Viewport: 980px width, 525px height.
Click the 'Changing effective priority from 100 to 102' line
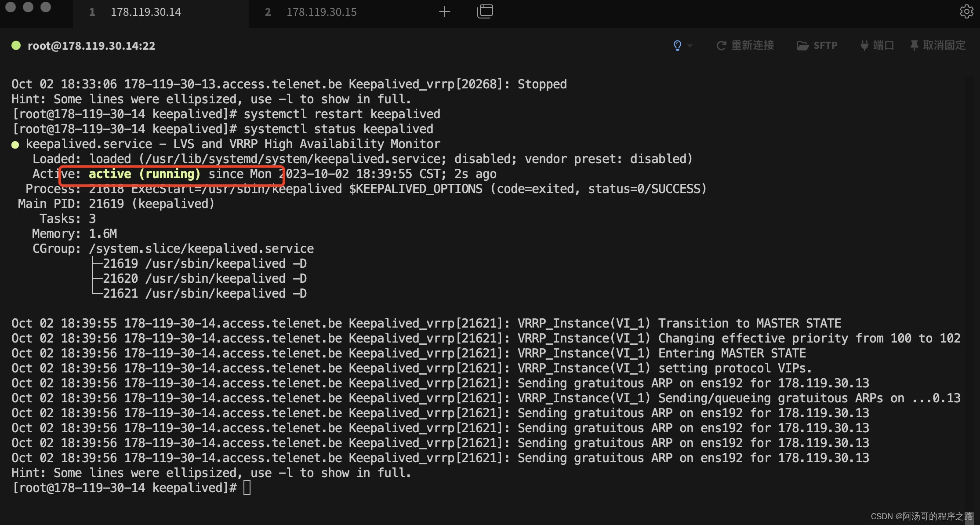click(x=486, y=338)
